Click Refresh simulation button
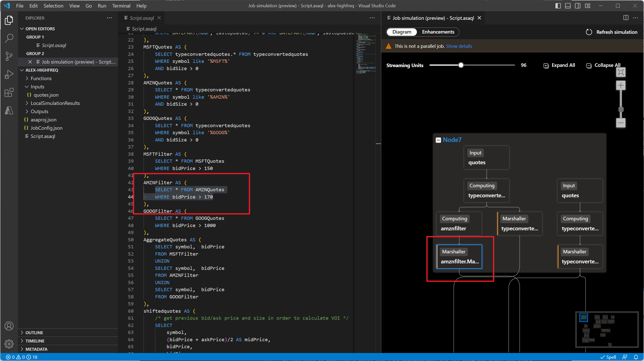 (612, 32)
